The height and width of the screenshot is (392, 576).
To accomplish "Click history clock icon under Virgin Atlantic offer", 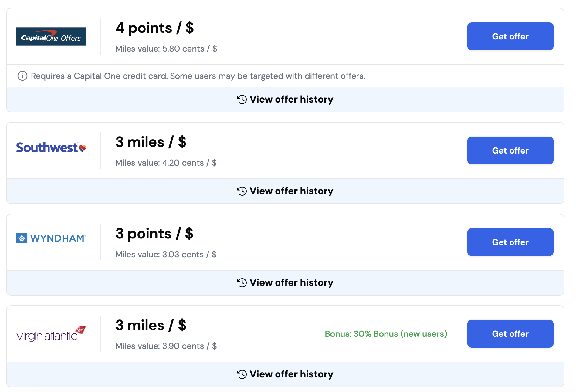I will (x=242, y=374).
